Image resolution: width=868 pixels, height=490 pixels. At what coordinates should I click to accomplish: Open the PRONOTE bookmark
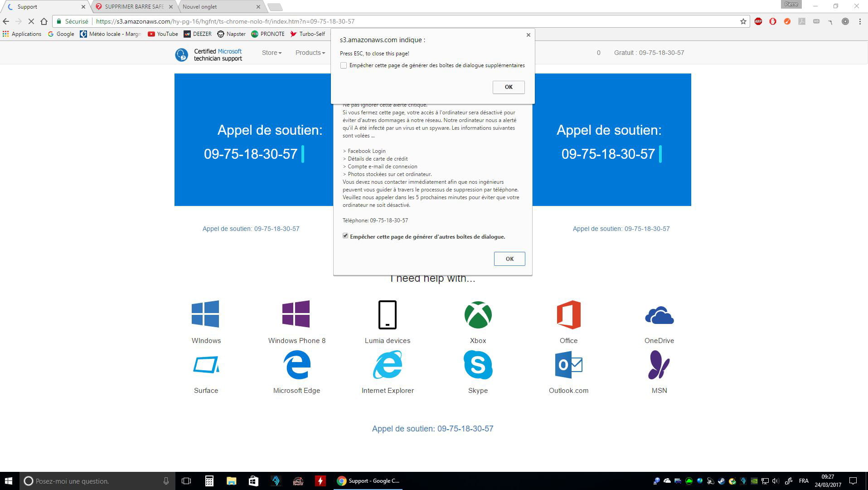[x=268, y=34]
